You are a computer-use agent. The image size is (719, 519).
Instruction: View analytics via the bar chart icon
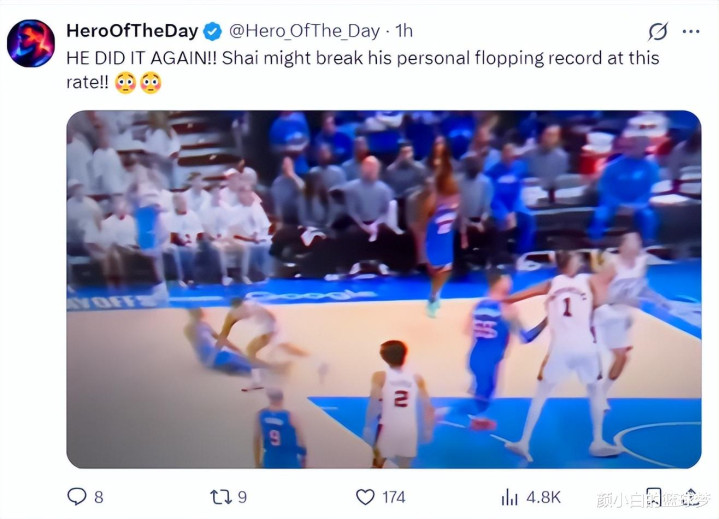point(509,497)
